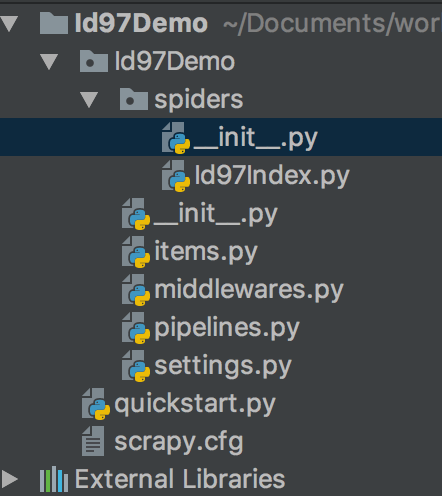Collapse the spiders folder arrow
This screenshot has height=496, width=442.
89,100
